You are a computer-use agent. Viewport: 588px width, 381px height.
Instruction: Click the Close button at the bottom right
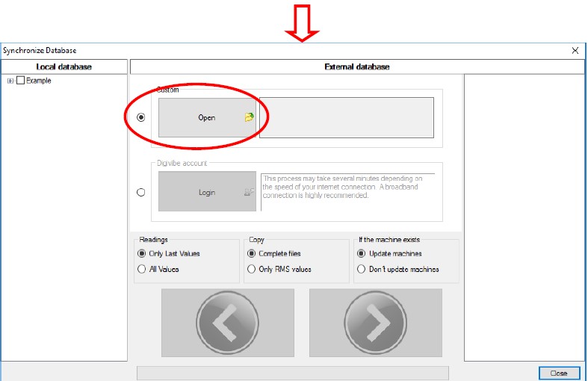[559, 373]
